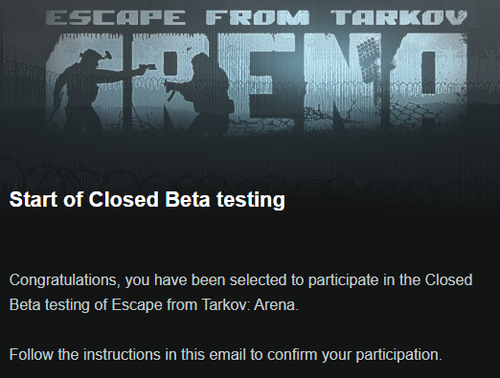500x378 pixels.
Task: Click the word FROM in the banner title
Action: click(257, 18)
